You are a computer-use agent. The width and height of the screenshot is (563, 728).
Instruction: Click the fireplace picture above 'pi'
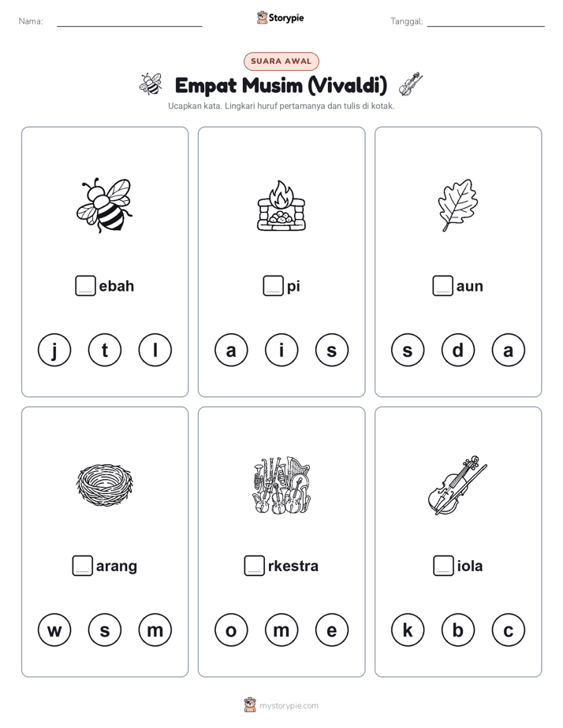tap(281, 206)
